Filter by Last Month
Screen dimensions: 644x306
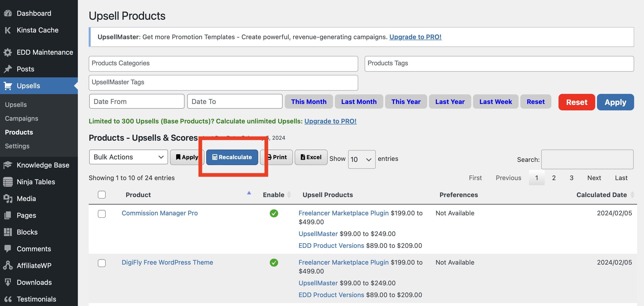click(x=359, y=102)
